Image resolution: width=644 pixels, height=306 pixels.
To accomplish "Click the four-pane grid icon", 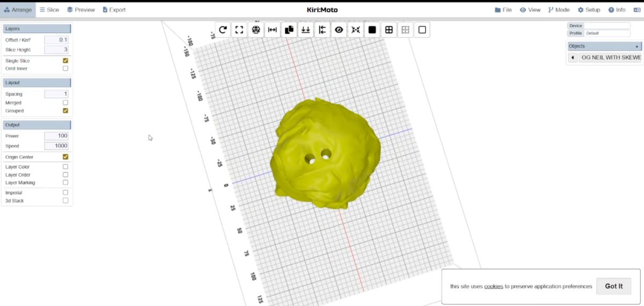I will (389, 30).
